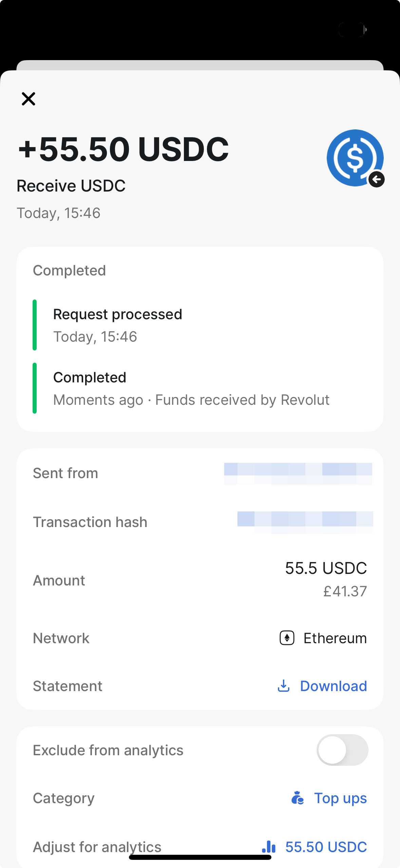The height and width of the screenshot is (868, 400).
Task: Tap the battery indicator in status bar
Action: click(353, 30)
